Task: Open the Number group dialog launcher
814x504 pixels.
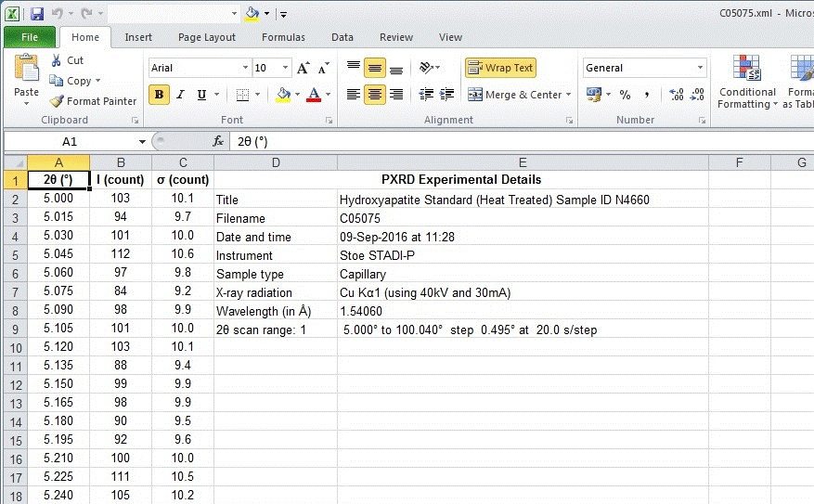Action: pos(703,121)
